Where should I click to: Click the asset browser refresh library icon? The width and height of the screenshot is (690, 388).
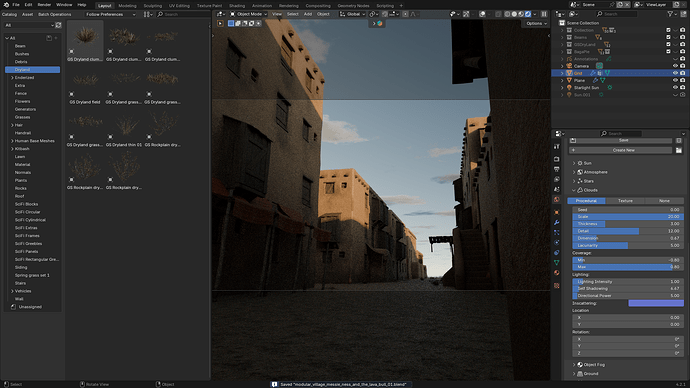(58, 25)
